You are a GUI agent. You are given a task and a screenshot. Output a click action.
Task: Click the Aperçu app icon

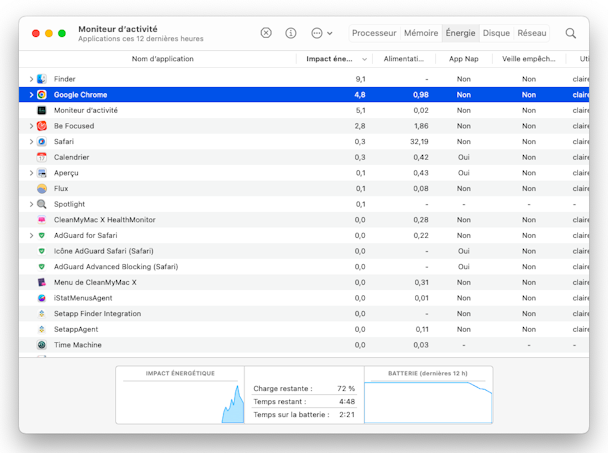coord(42,173)
